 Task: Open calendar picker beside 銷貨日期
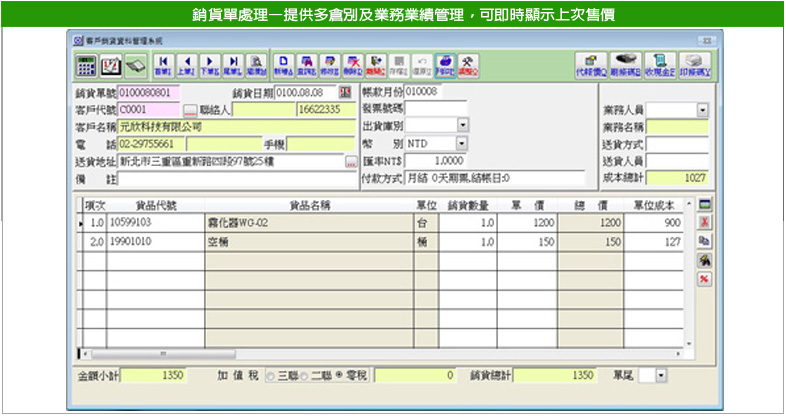[x=345, y=93]
